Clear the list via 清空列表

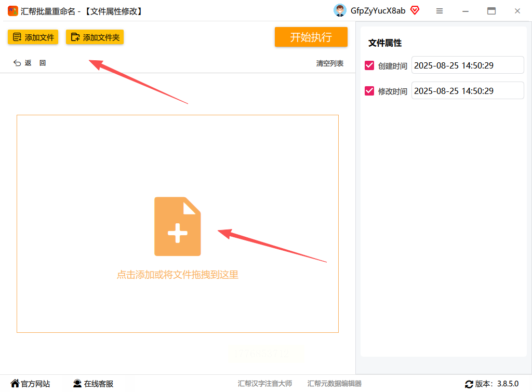[x=330, y=63]
